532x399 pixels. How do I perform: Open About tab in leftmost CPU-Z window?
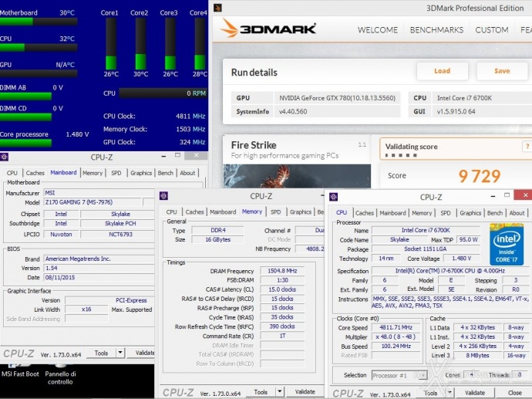pyautogui.click(x=187, y=173)
